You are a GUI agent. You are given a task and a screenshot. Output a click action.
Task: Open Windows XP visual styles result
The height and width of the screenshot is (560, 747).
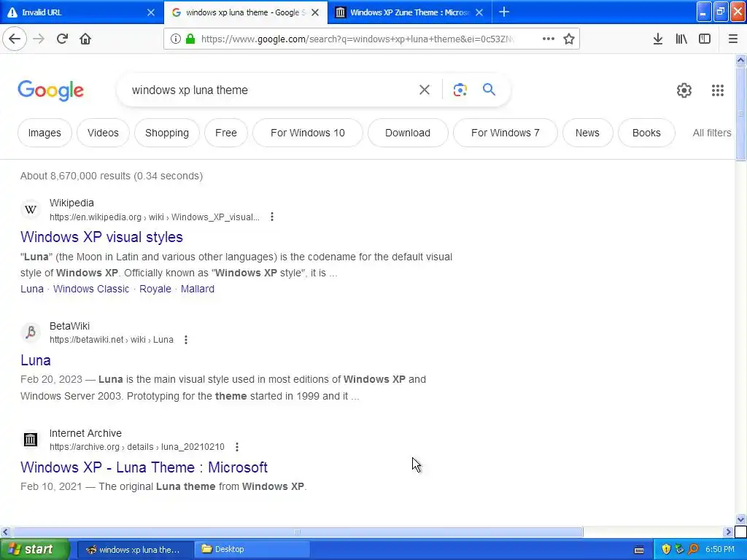point(101,237)
